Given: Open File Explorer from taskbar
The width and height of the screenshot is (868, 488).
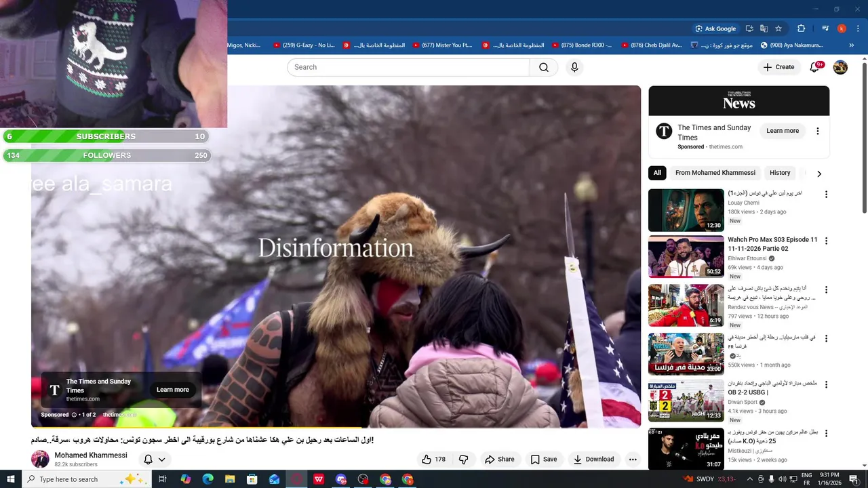Looking at the screenshot, I should [230, 479].
